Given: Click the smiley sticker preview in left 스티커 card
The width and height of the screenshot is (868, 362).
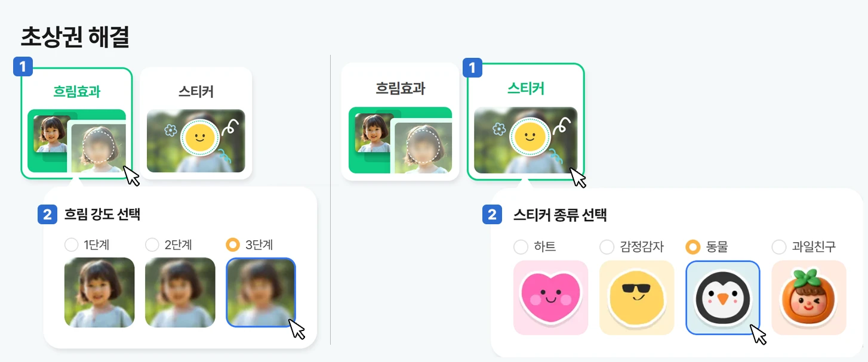Looking at the screenshot, I should click(199, 140).
